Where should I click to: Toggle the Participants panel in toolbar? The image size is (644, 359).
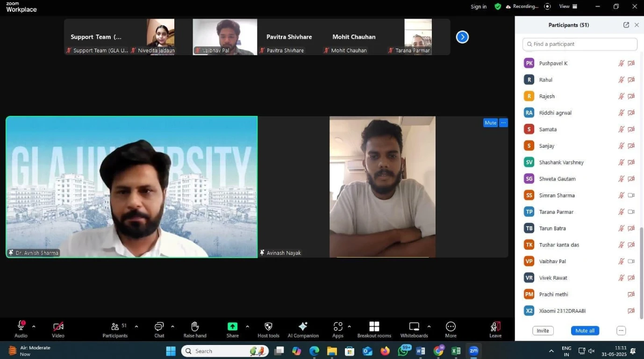[115, 327]
